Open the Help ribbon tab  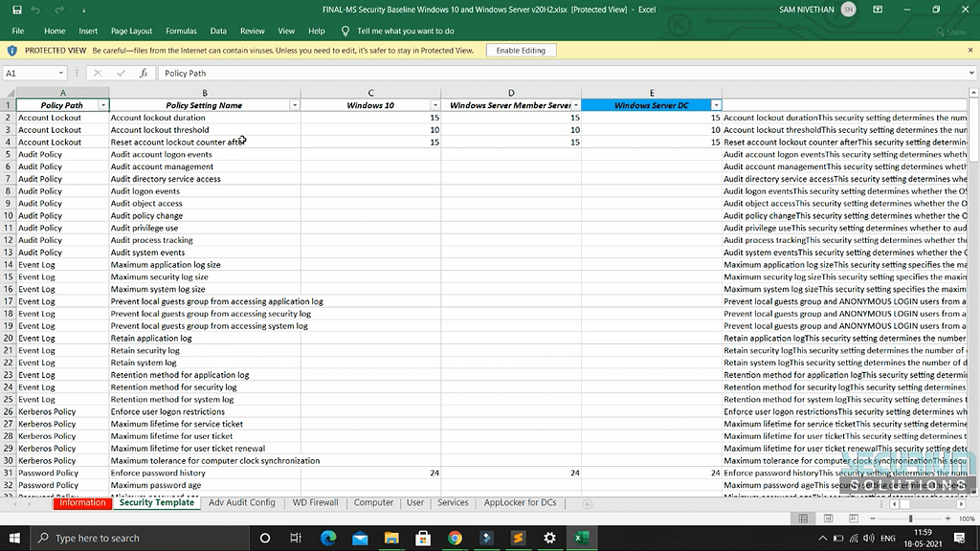316,31
